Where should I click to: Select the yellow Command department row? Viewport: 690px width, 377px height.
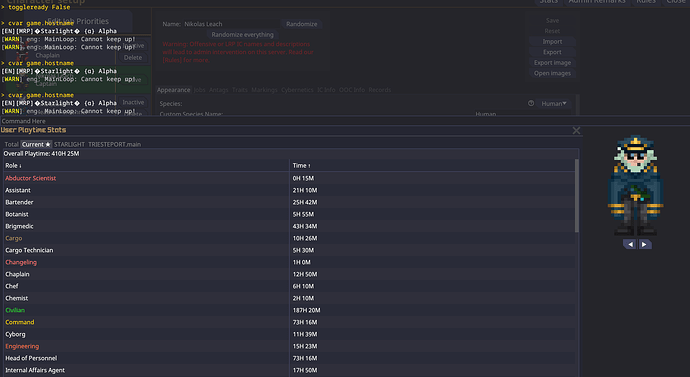coord(290,322)
